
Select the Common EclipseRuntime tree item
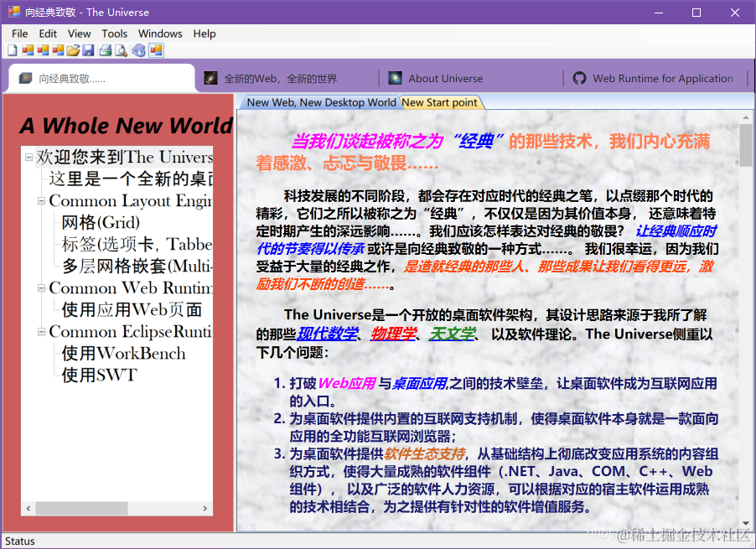(131, 332)
